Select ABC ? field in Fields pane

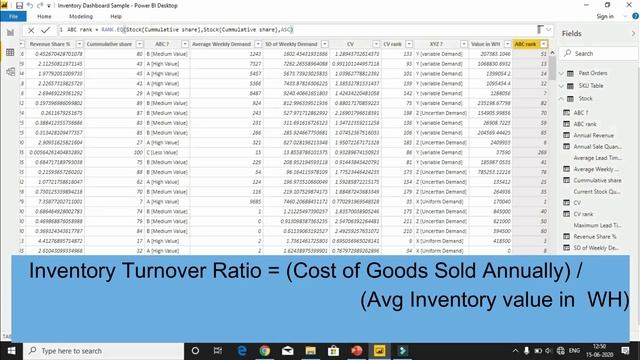[x=581, y=113]
